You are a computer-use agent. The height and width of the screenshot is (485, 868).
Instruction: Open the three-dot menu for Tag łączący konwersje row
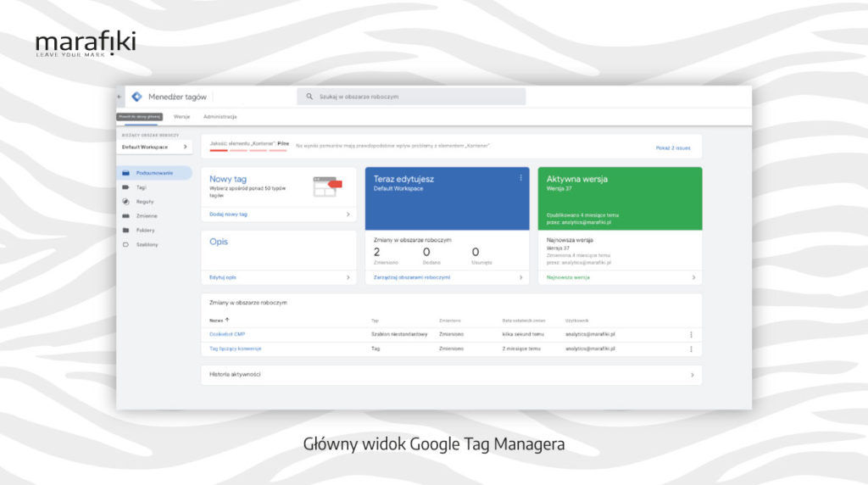691,348
